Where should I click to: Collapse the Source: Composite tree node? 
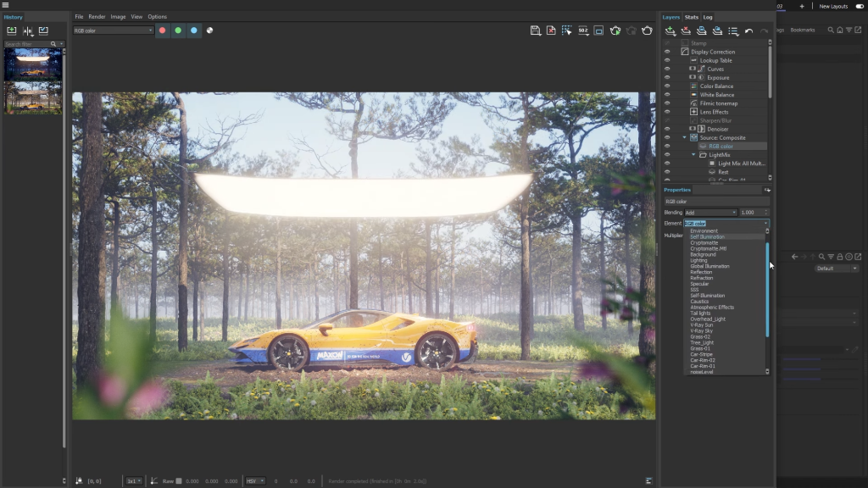pyautogui.click(x=685, y=137)
